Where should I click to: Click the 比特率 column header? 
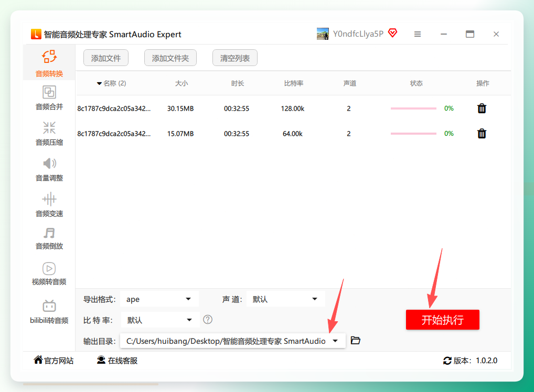click(x=294, y=83)
